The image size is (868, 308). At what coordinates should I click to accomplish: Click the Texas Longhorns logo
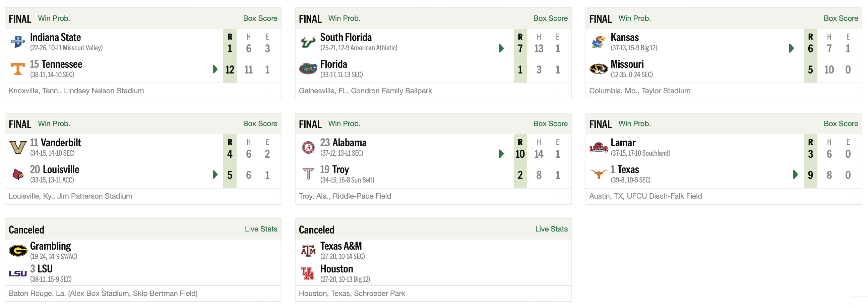599,174
